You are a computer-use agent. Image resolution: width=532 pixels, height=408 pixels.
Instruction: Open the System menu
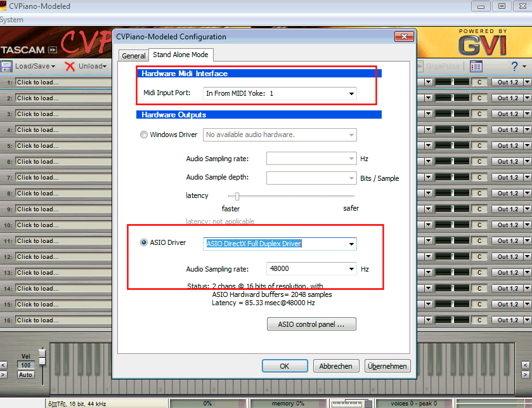(11, 20)
